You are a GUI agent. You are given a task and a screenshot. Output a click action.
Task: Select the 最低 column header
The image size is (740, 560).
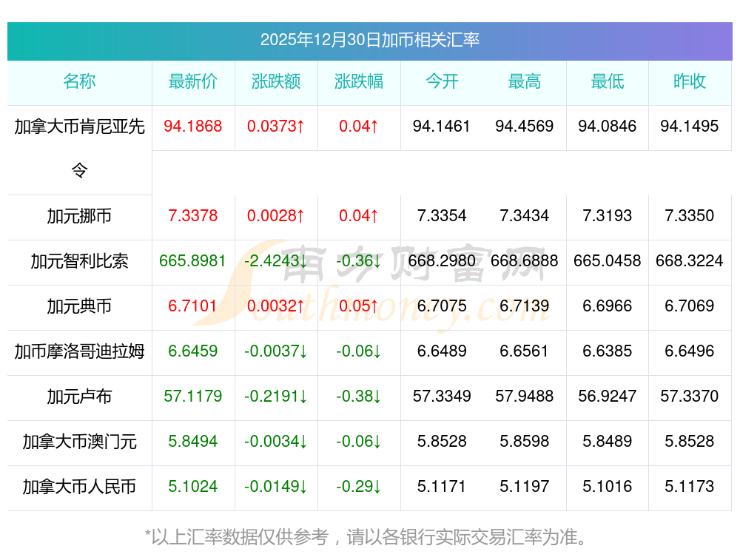click(608, 81)
